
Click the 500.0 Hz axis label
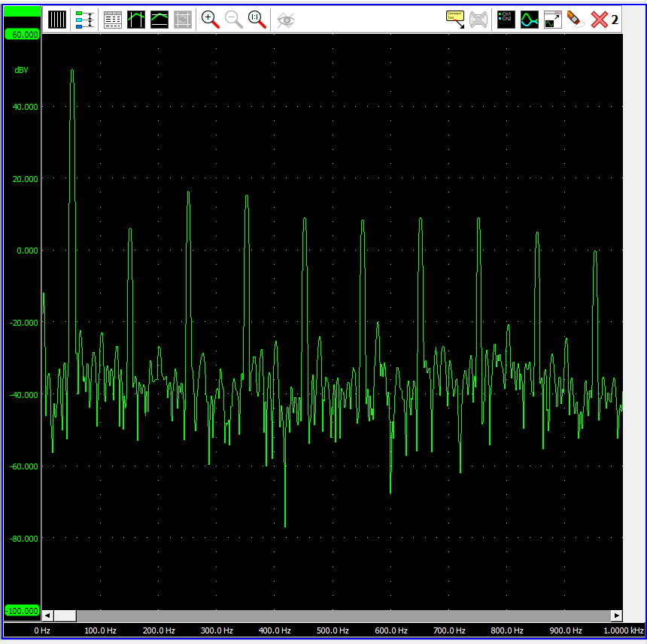[333, 630]
